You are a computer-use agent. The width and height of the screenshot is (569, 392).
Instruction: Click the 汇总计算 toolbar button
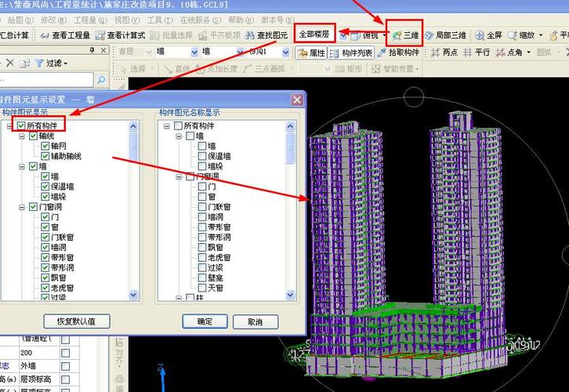click(x=14, y=35)
